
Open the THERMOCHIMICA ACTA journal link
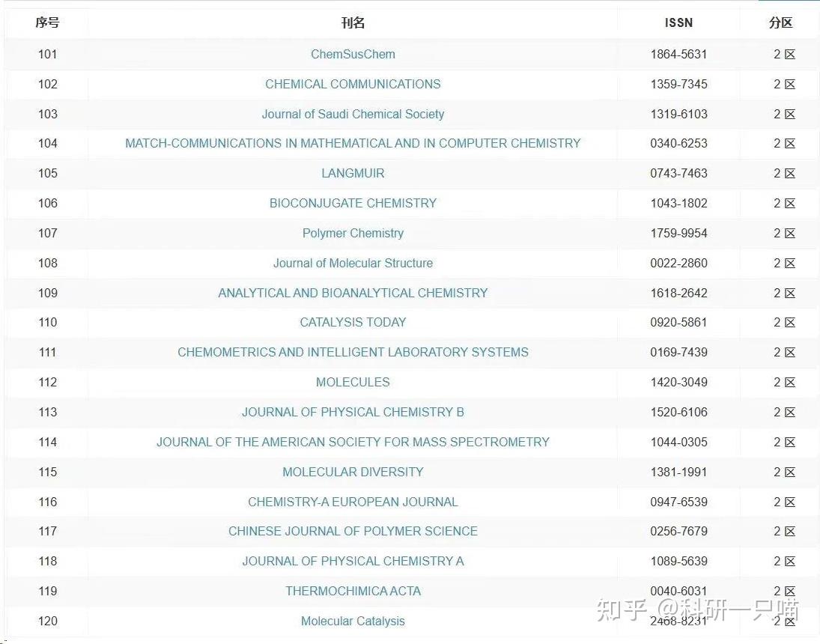coord(353,591)
